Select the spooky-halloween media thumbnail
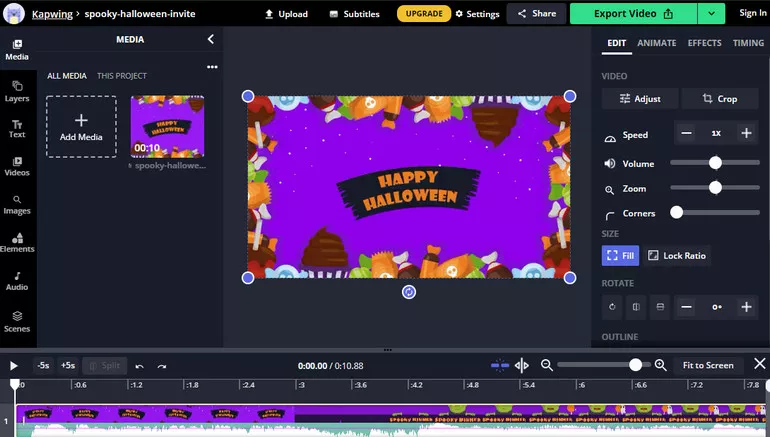Image resolution: width=770 pixels, height=437 pixels. click(x=167, y=126)
